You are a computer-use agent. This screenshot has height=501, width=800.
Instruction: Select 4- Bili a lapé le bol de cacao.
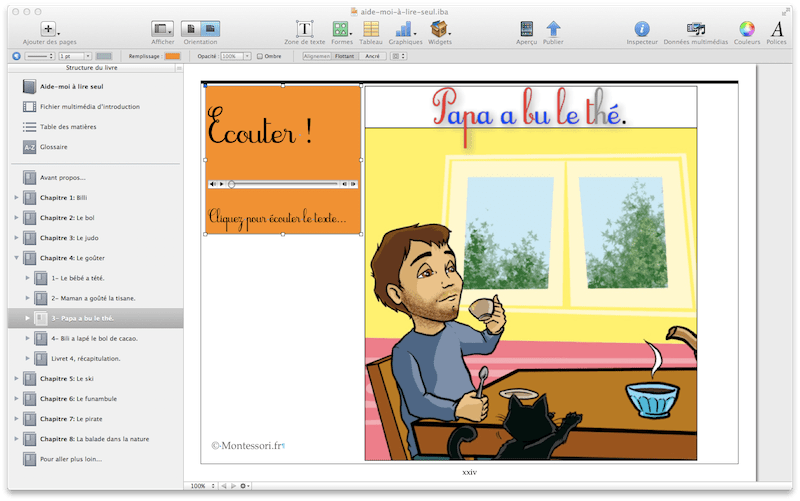click(x=94, y=338)
